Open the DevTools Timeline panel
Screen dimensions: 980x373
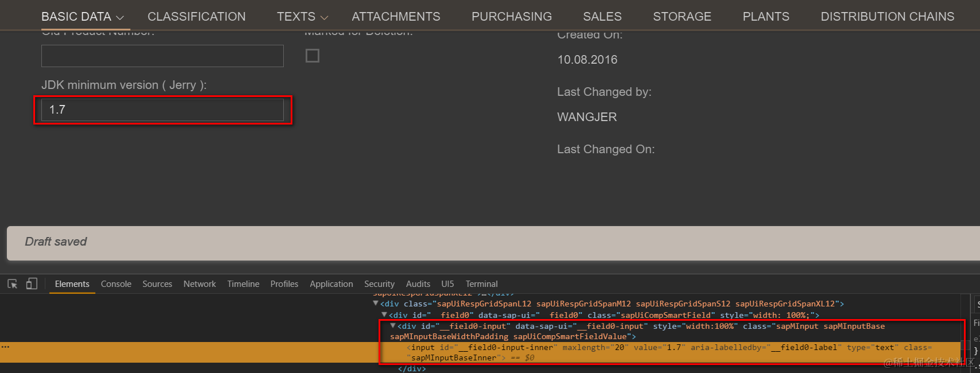pyautogui.click(x=243, y=284)
